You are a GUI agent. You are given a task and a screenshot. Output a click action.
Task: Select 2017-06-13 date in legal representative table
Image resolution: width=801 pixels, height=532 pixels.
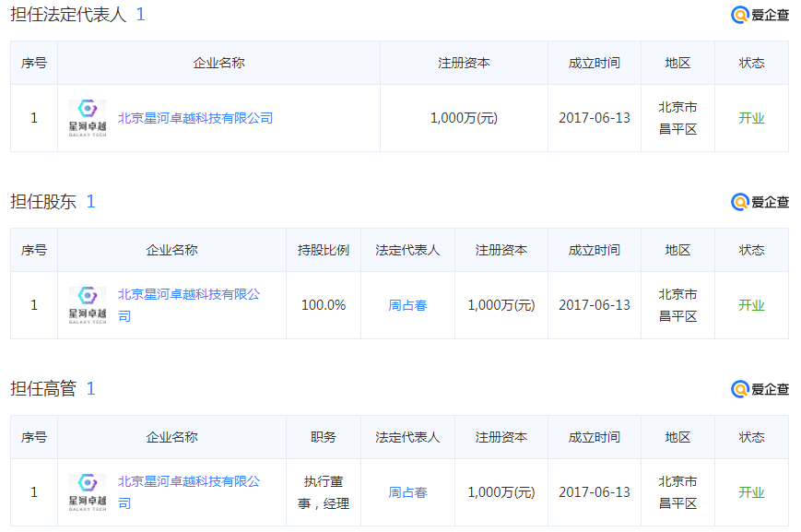coord(595,118)
